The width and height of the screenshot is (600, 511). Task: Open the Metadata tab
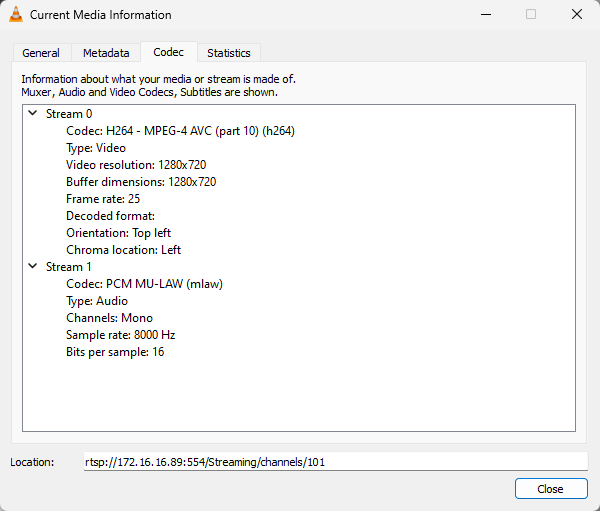coord(106,53)
